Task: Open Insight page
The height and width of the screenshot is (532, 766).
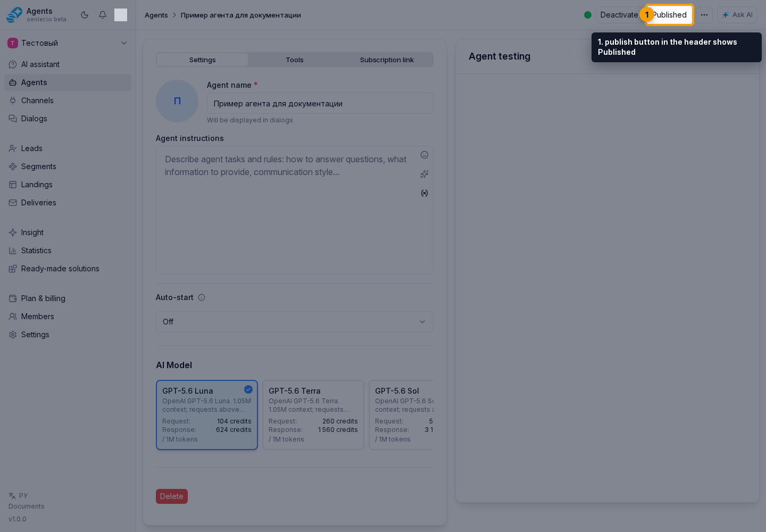Action: pyautogui.click(x=68, y=232)
